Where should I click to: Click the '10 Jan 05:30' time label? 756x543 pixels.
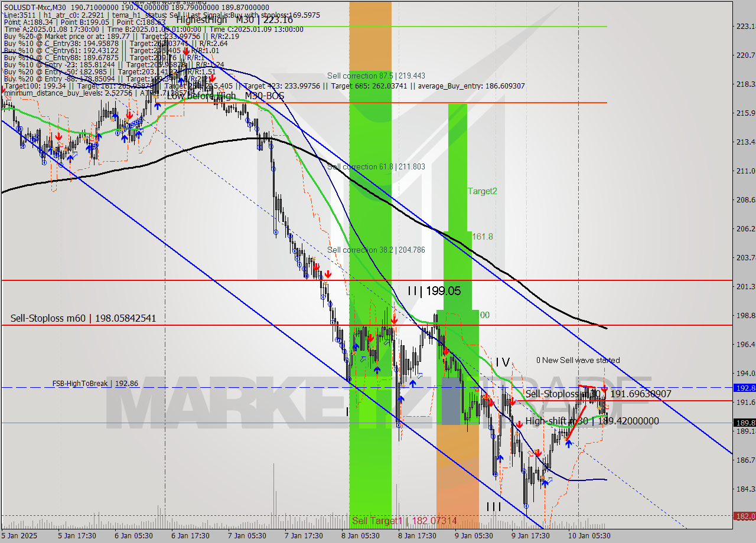tap(589, 536)
